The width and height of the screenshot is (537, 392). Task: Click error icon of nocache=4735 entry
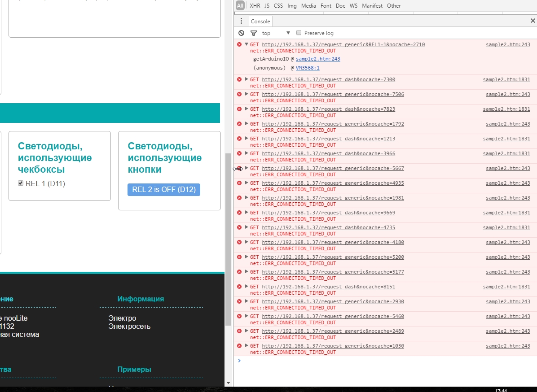click(x=239, y=227)
